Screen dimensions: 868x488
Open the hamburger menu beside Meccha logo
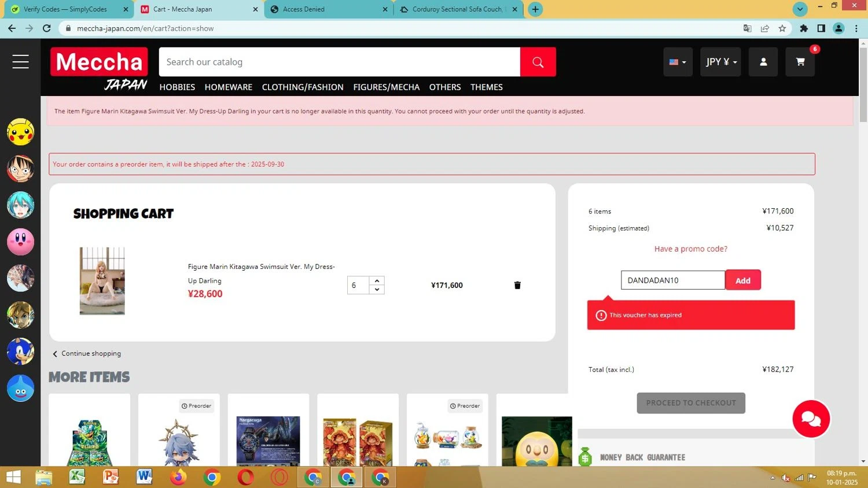click(x=21, y=62)
